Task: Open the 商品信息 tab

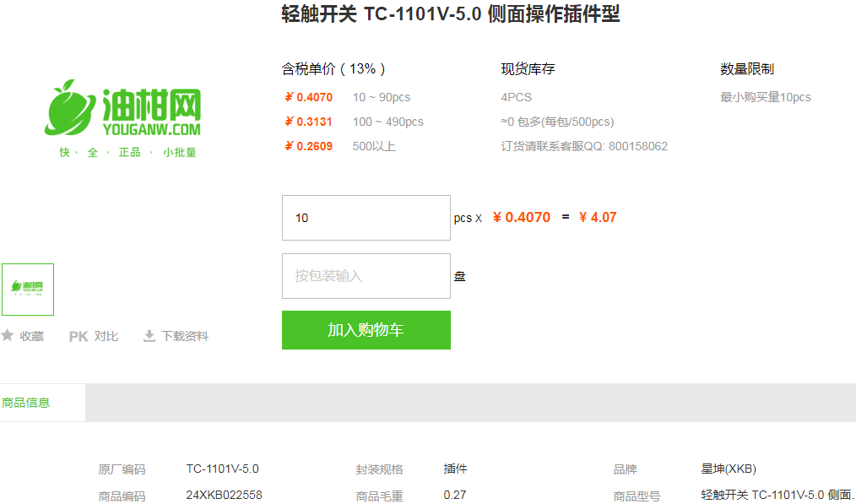Action: [27, 403]
